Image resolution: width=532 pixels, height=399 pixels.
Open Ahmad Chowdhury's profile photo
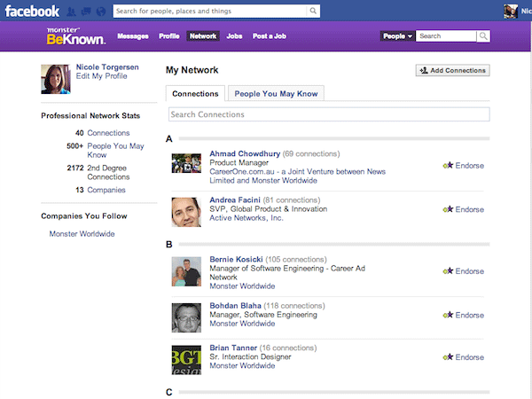(x=186, y=163)
